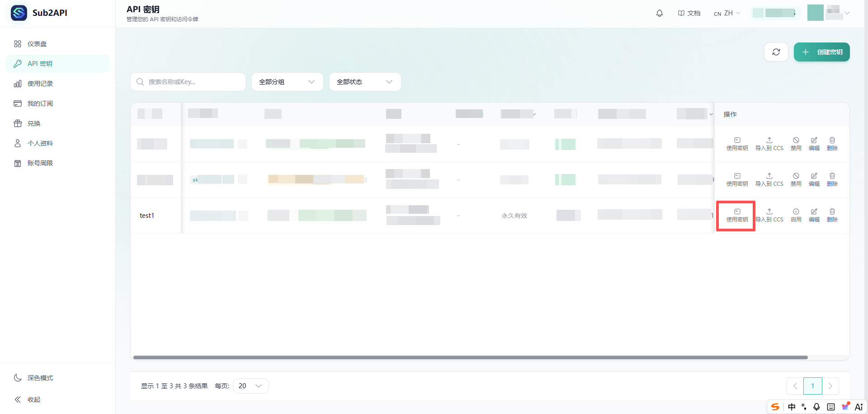Open the user account menu chevron
The image size is (868, 414).
point(847,13)
